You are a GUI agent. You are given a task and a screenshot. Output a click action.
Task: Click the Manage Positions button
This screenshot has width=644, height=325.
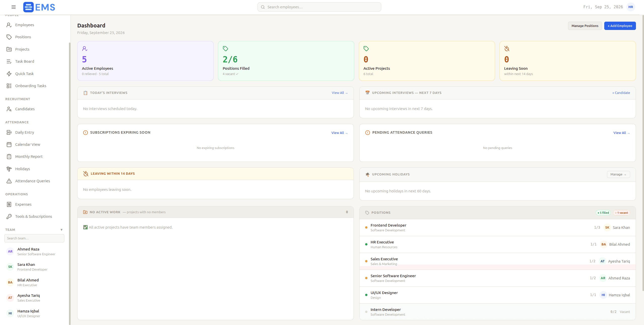click(585, 26)
